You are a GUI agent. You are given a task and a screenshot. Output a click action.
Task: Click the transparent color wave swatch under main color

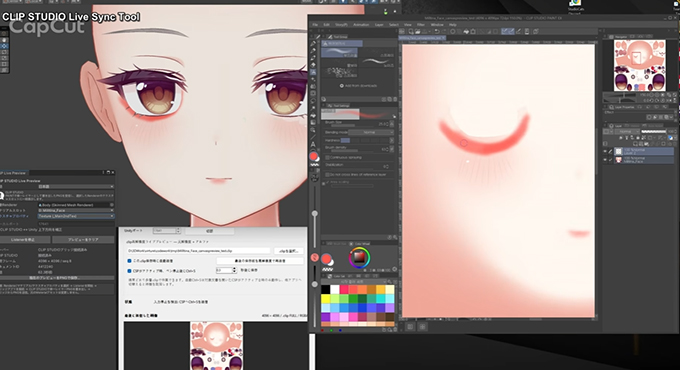tap(315, 165)
